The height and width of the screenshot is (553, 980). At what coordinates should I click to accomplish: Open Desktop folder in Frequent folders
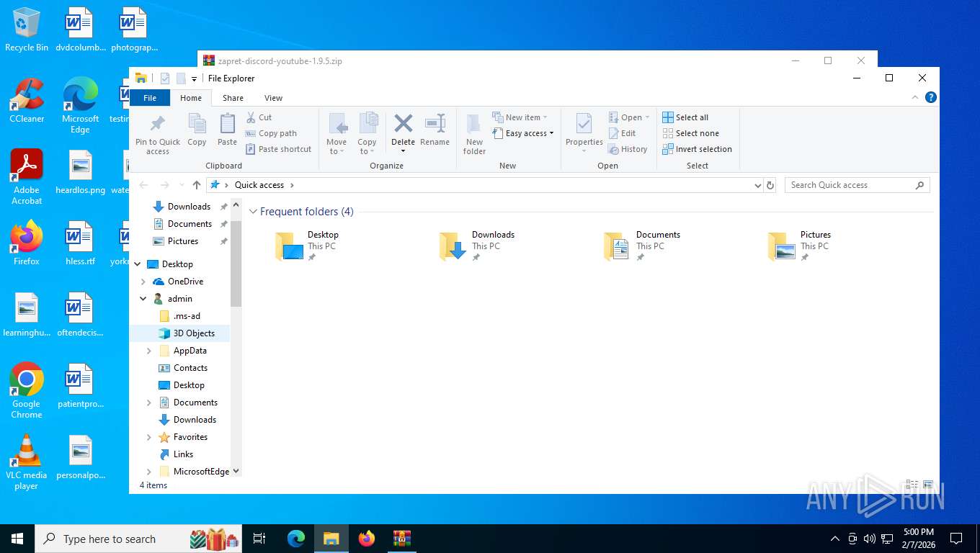(x=307, y=246)
